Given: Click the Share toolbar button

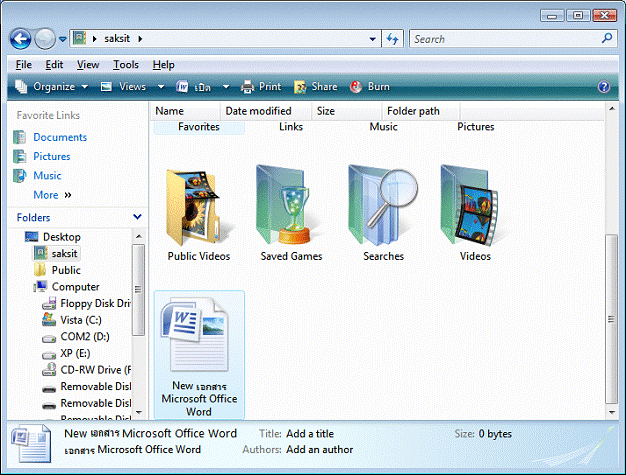Looking at the screenshot, I should click(315, 87).
